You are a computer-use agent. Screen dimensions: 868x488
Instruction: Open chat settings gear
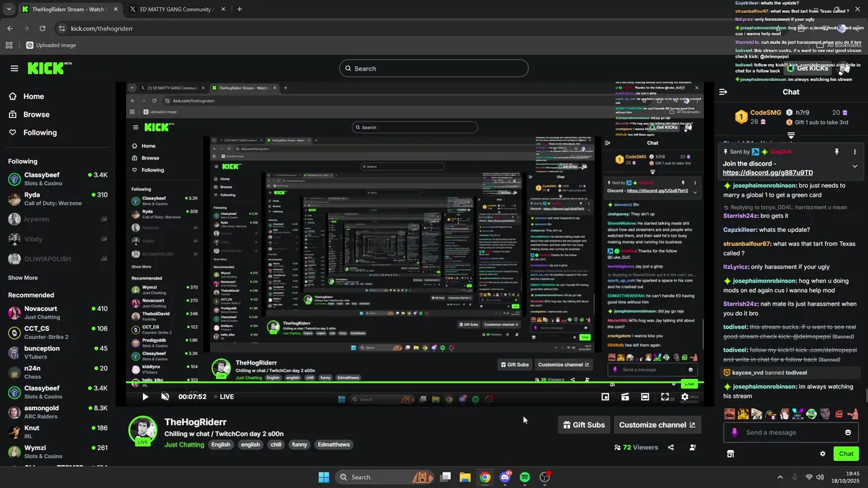823,454
